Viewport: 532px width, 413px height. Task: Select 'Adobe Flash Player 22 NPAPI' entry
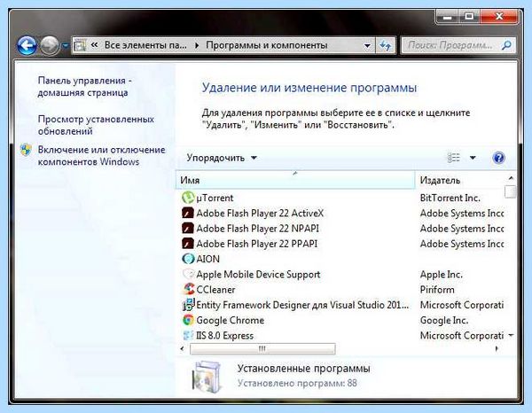[x=257, y=229]
